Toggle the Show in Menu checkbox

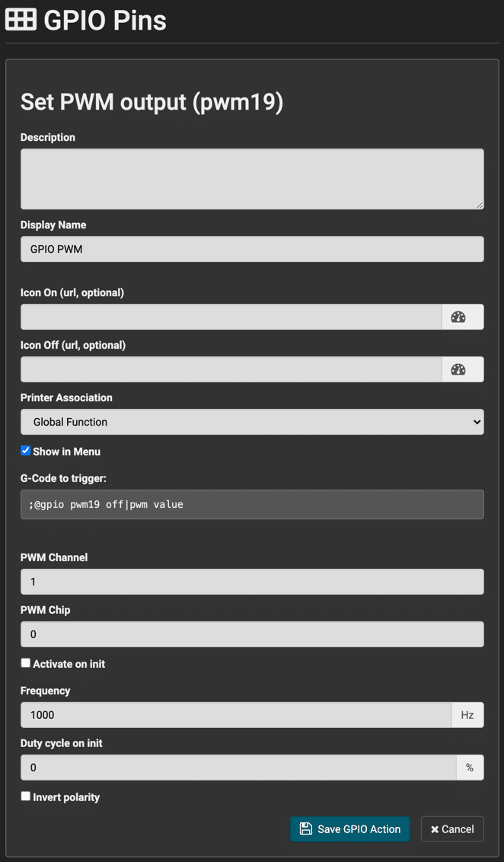(25, 451)
